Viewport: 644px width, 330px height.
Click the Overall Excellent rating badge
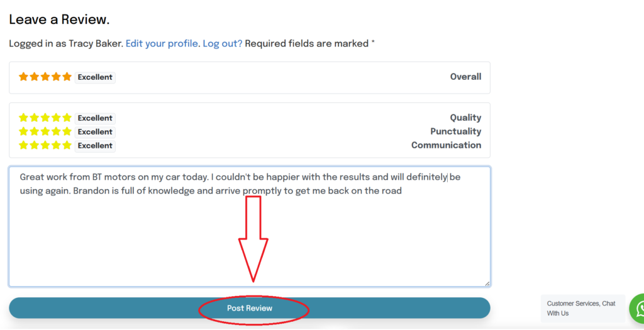[x=95, y=77]
